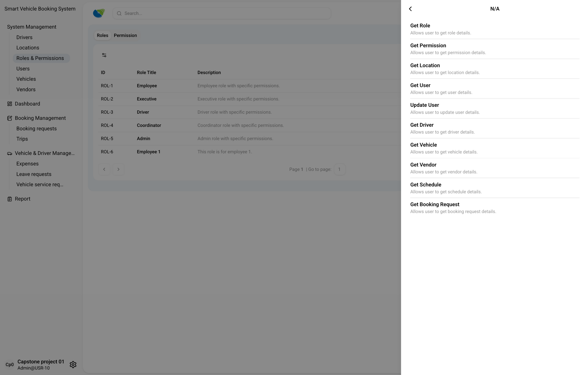
Task: Expand System Management section
Action: 32,27
